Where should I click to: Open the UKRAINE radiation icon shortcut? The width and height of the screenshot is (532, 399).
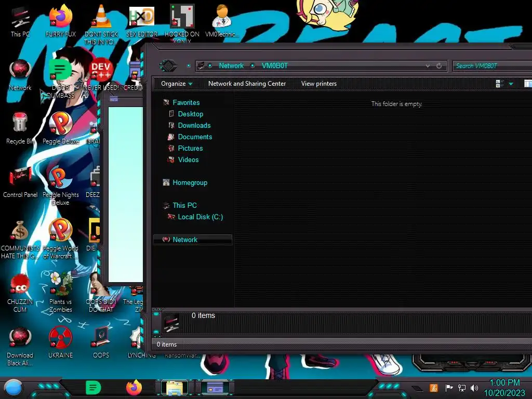click(61, 343)
